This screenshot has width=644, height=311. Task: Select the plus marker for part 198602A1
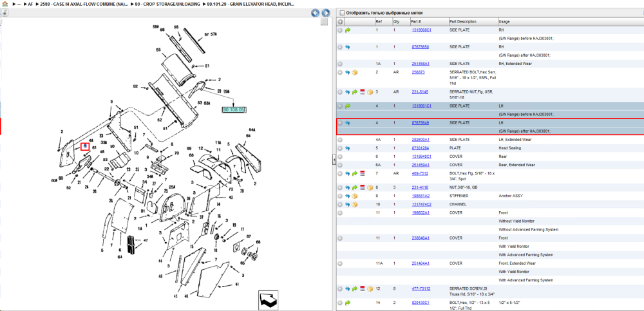coord(341,213)
